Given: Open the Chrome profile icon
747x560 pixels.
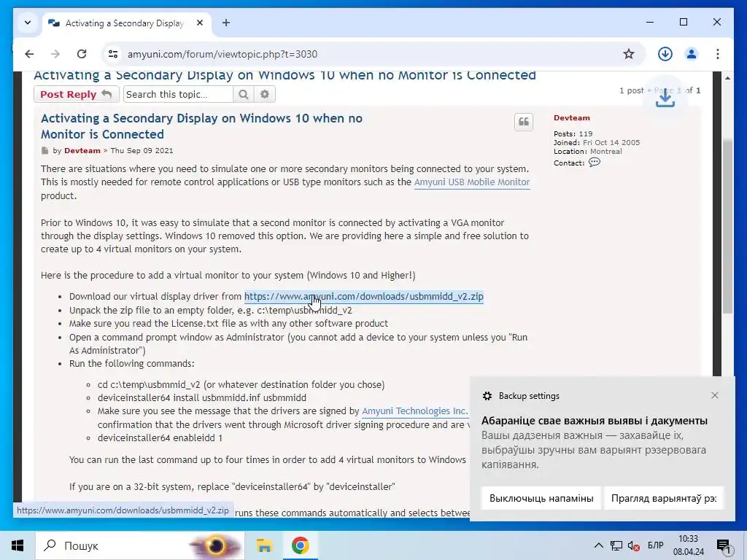Looking at the screenshot, I should [692, 54].
